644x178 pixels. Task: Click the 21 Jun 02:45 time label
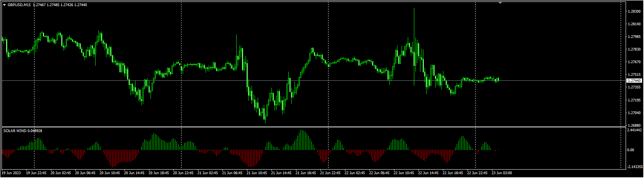point(208,173)
